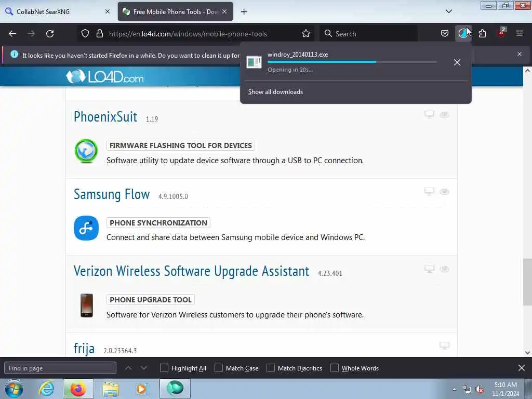Click the Verizon phone app icon
The height and width of the screenshot is (399, 532).
tap(87, 305)
